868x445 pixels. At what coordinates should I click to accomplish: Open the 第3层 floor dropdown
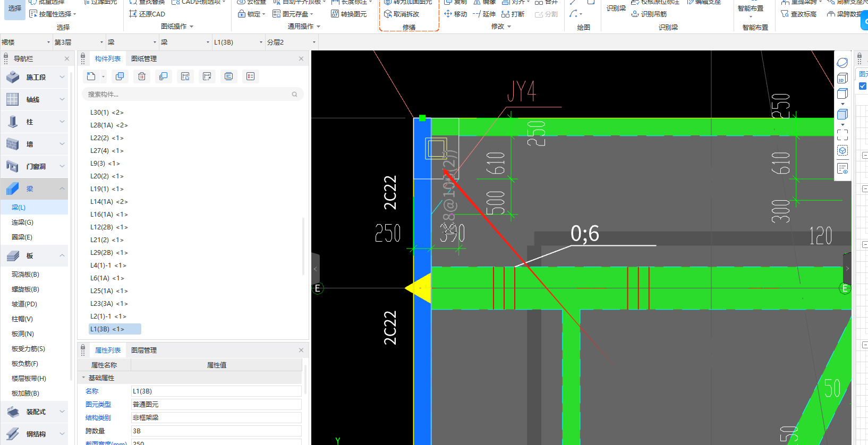(x=79, y=42)
